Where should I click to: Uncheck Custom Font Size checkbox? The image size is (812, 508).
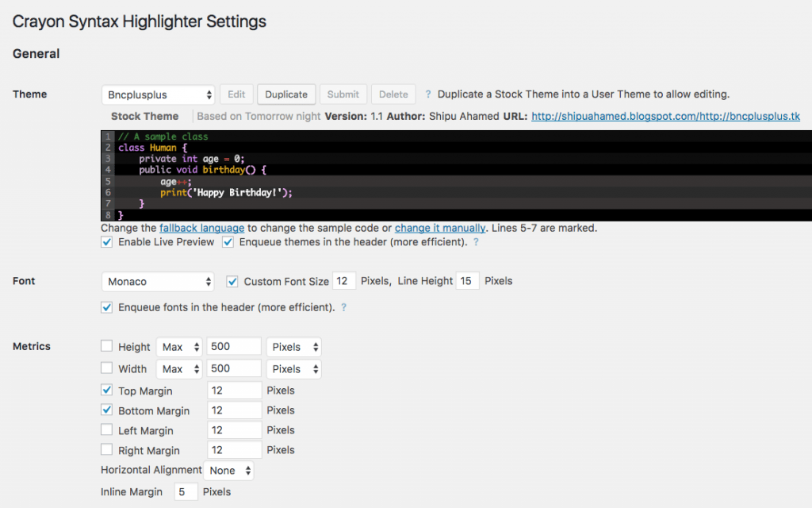point(232,282)
